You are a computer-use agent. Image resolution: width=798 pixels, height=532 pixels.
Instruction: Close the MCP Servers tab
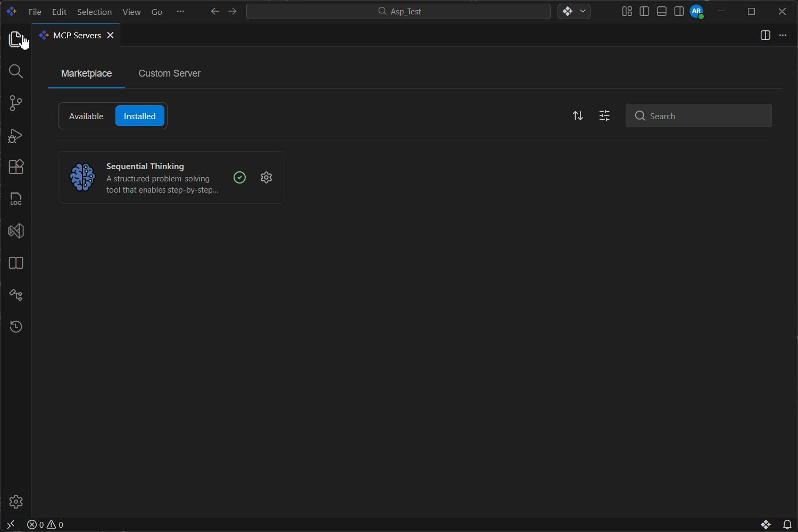[x=111, y=35]
